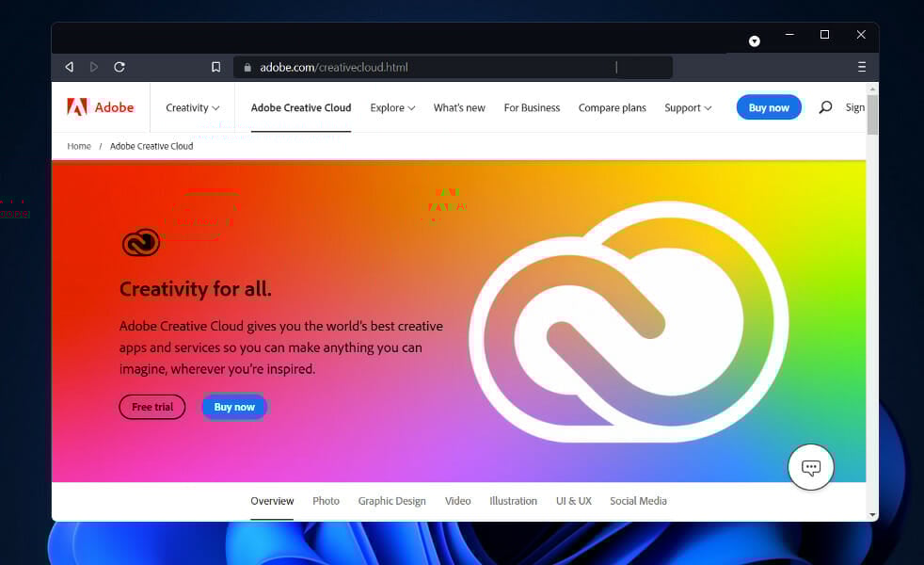This screenshot has width=924, height=565.
Task: Open the chat support bubble icon
Action: 811,467
